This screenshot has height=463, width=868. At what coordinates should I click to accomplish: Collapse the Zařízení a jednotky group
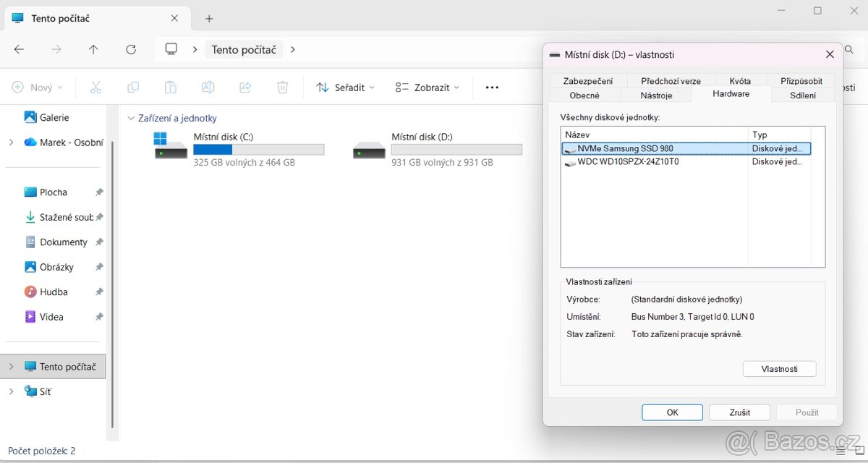coord(131,118)
